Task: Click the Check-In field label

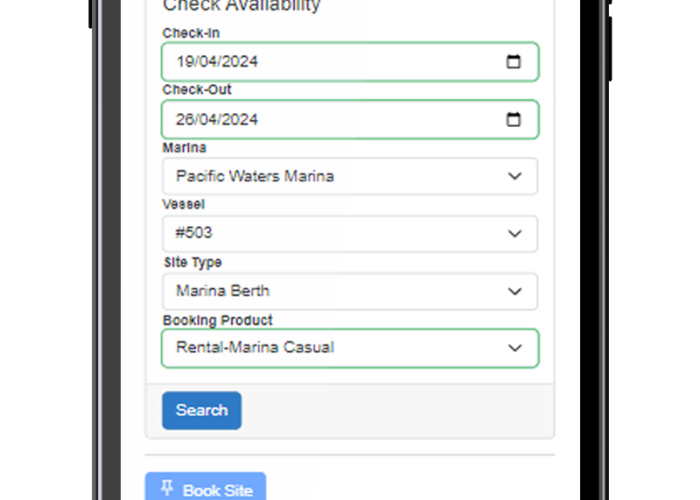Action: click(x=191, y=33)
